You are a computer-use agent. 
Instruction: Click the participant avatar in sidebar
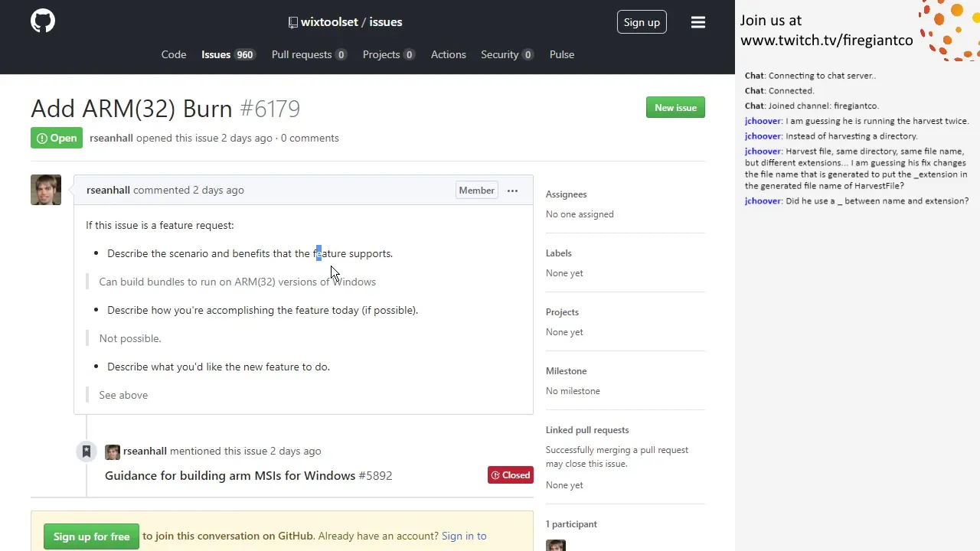click(556, 545)
